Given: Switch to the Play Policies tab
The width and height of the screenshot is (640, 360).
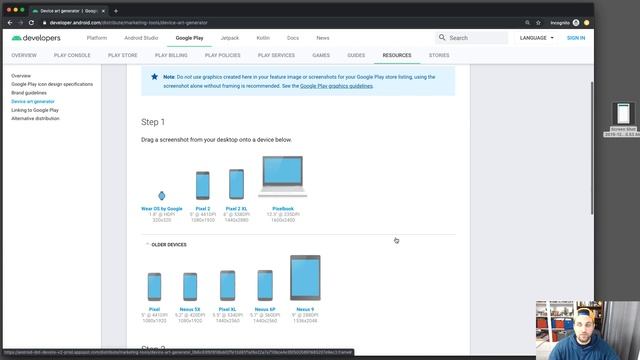Looking at the screenshot, I should pyautogui.click(x=222, y=55).
